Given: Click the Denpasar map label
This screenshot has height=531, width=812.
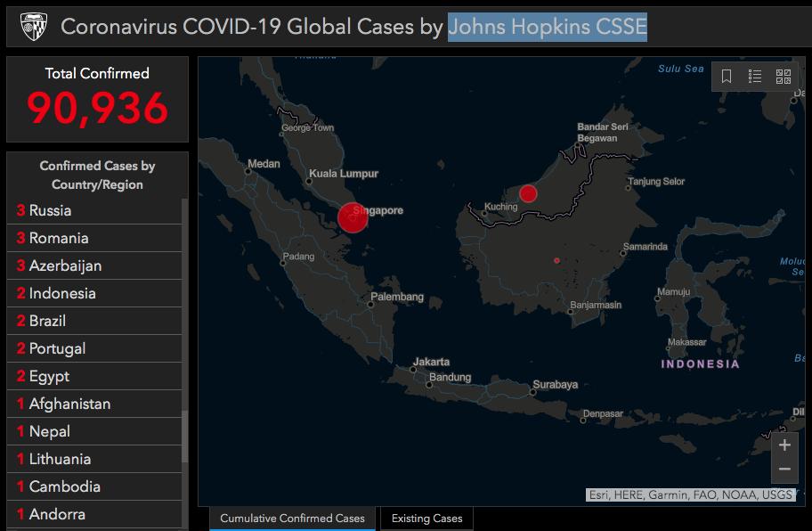Looking at the screenshot, I should (604, 413).
